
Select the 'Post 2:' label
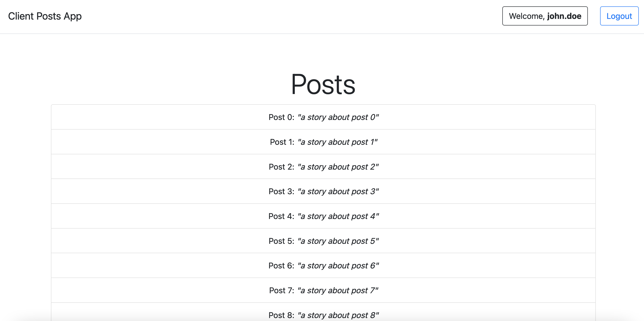coord(281,167)
